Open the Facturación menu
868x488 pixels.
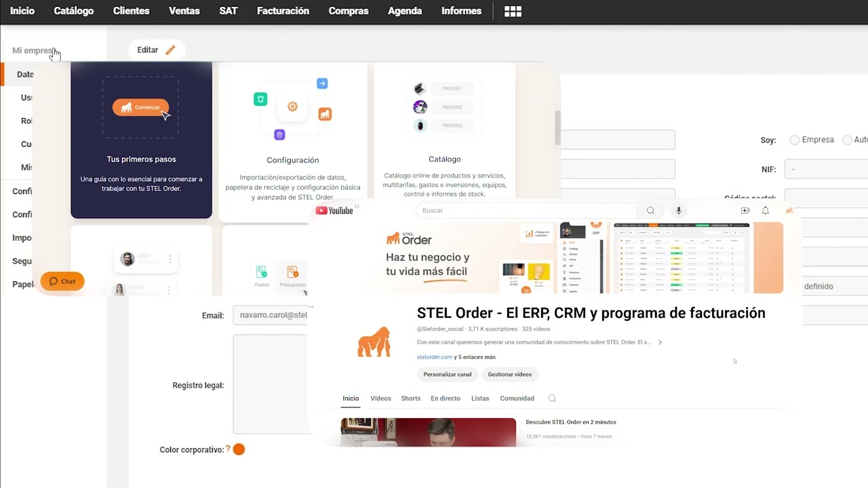283,11
